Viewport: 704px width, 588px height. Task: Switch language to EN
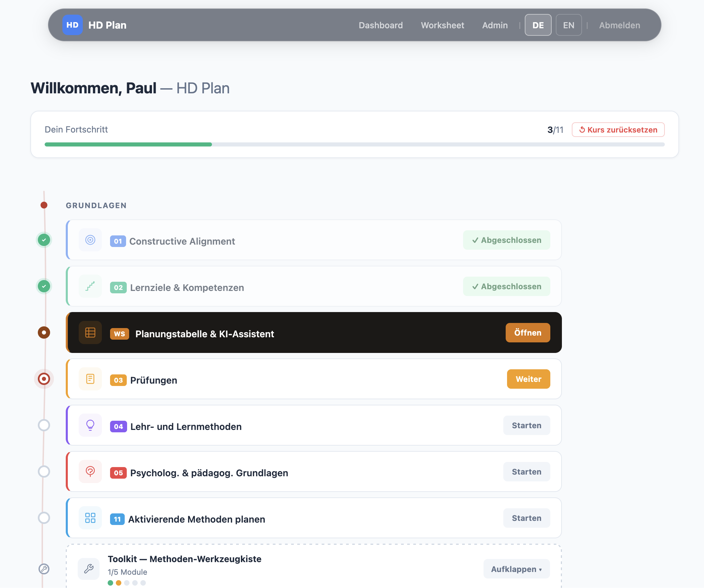[x=568, y=25]
